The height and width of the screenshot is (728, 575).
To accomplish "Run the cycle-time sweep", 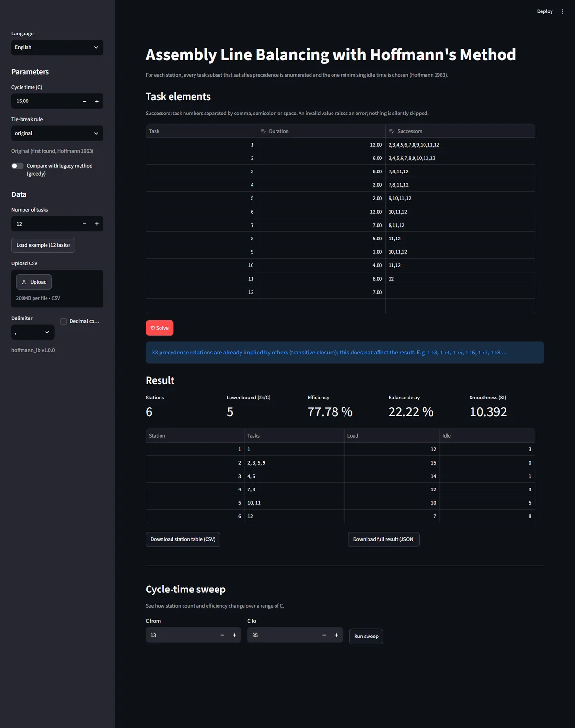I will (366, 636).
